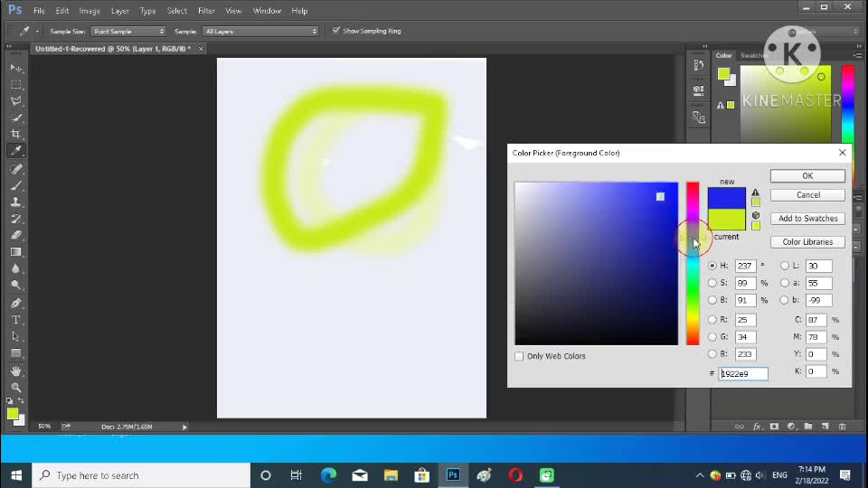Open the Layer menu
868x488 pixels.
(119, 11)
